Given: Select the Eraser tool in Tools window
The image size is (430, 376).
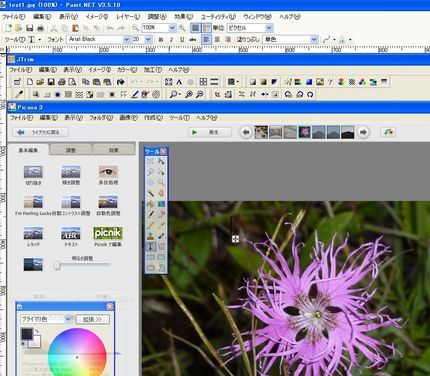Looking at the screenshot, I should [x=161, y=214].
